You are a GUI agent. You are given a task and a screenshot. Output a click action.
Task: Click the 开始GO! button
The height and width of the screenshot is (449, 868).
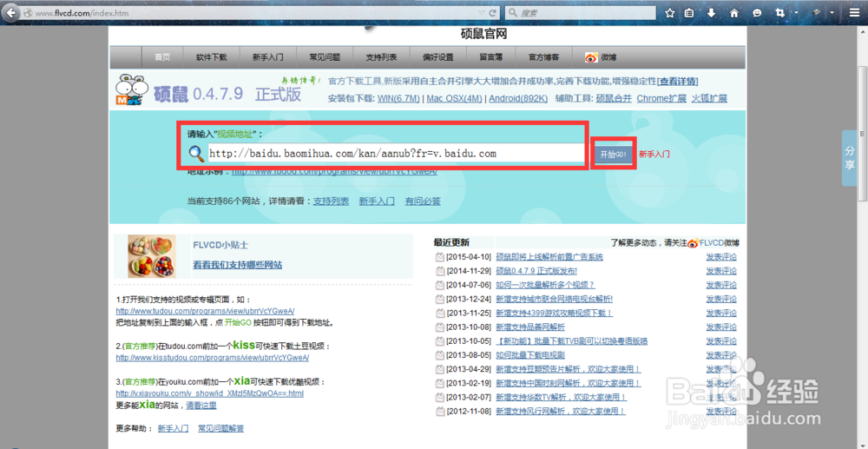[613, 154]
